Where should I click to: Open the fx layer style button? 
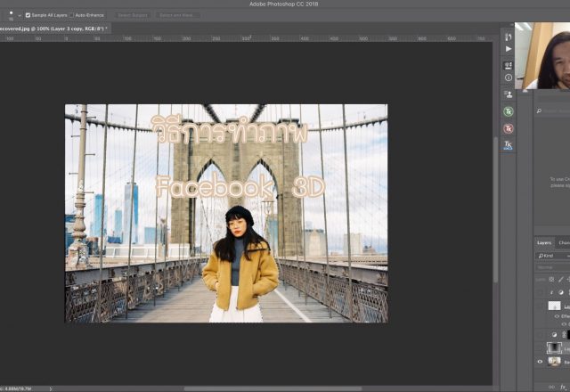pyautogui.click(x=563, y=387)
